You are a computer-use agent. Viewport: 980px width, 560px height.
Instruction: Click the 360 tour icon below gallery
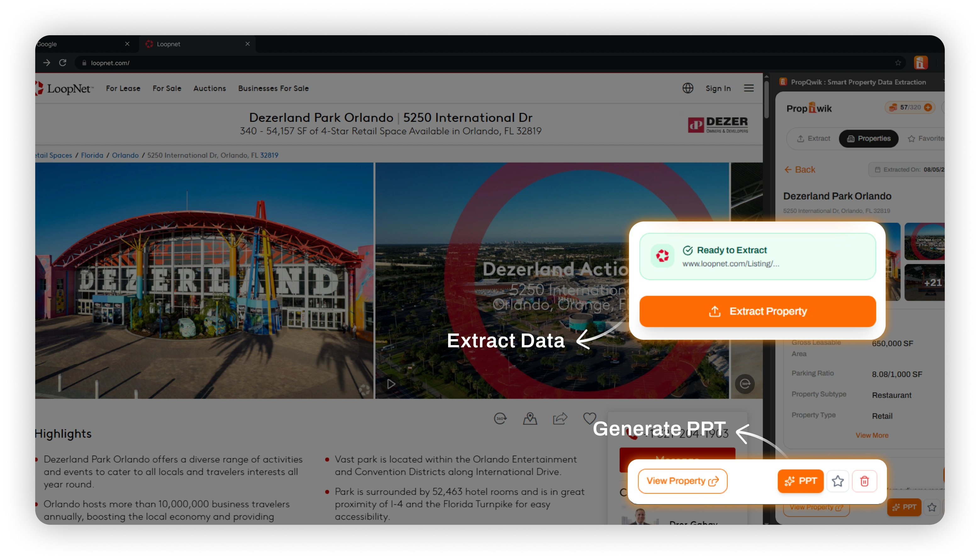499,418
